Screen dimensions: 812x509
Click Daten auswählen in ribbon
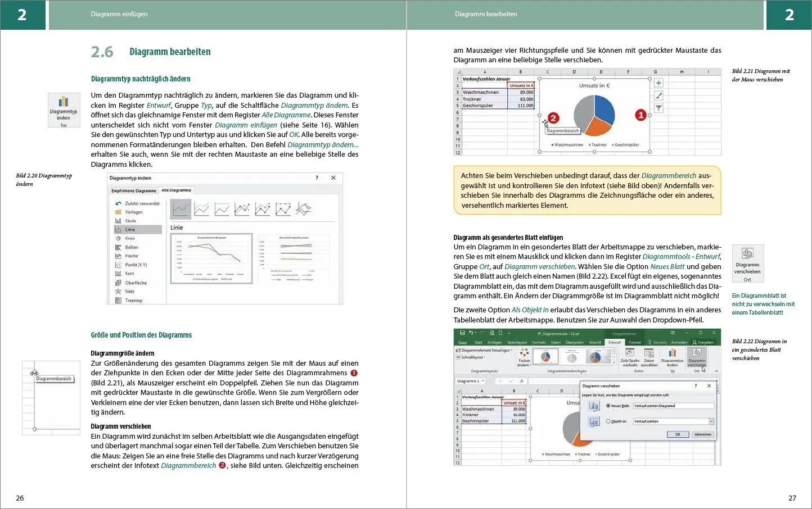[x=649, y=357]
